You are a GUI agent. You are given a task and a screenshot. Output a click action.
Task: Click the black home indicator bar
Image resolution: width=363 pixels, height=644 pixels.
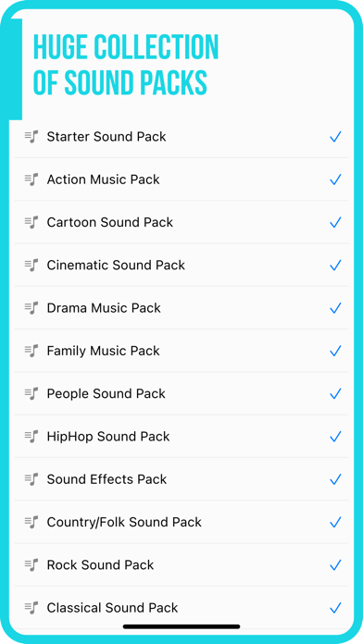tap(181, 626)
